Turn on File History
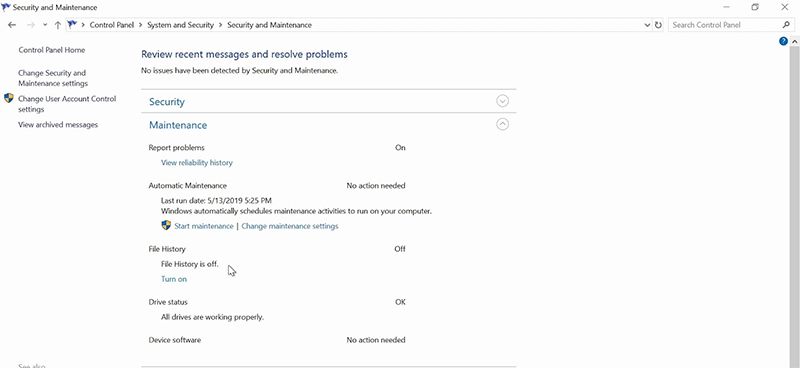Viewport: 800px width, 368px height. pyautogui.click(x=174, y=279)
